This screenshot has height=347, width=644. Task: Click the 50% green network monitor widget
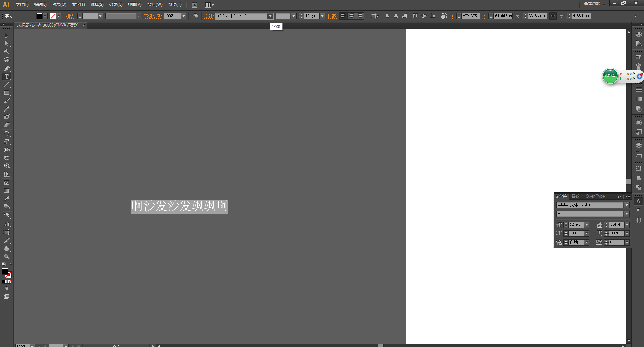[x=610, y=76]
